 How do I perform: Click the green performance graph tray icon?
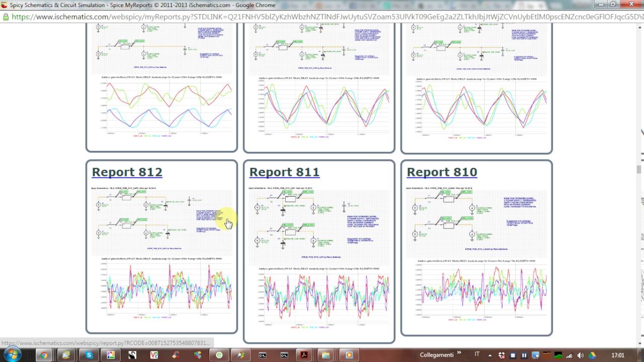pos(558,355)
